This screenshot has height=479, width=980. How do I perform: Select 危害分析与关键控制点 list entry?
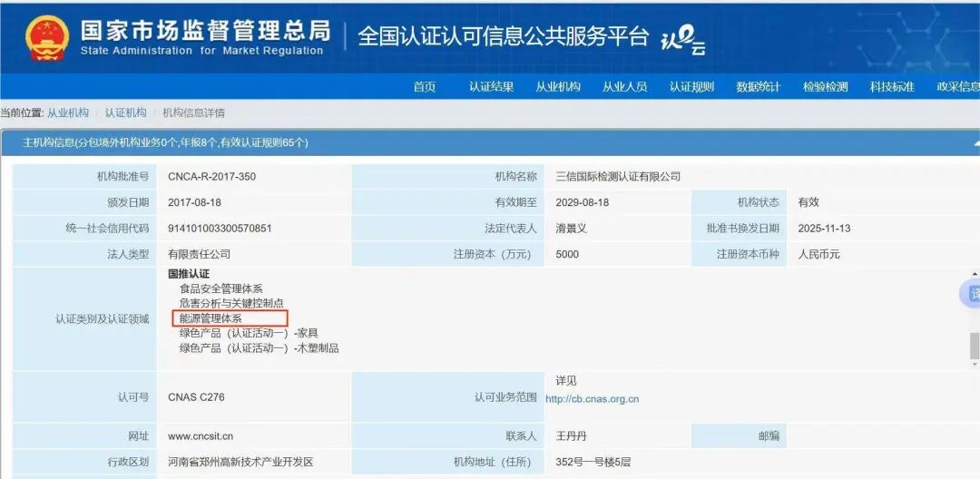[231, 303]
